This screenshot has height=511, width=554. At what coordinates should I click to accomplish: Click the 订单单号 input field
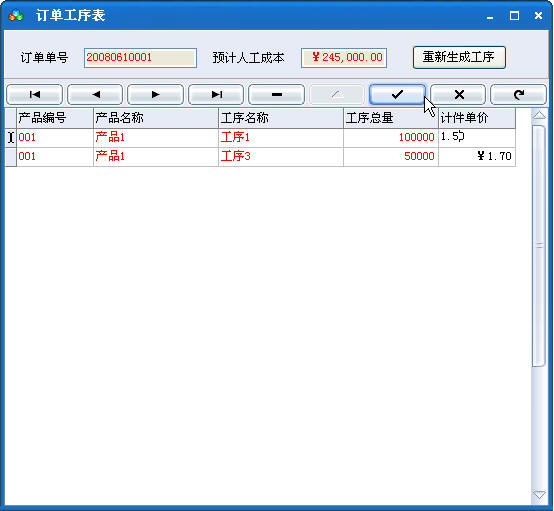point(140,58)
